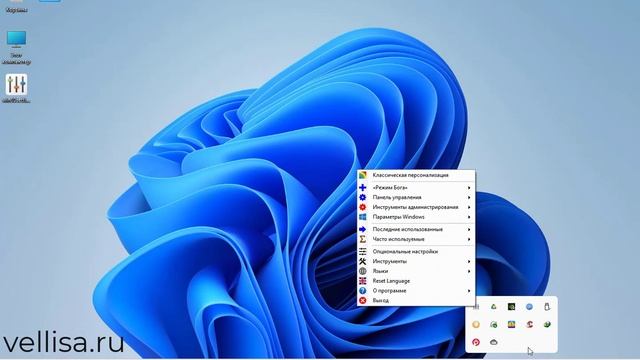
Task: Show the Часто используемые submenu
Action: click(416, 239)
